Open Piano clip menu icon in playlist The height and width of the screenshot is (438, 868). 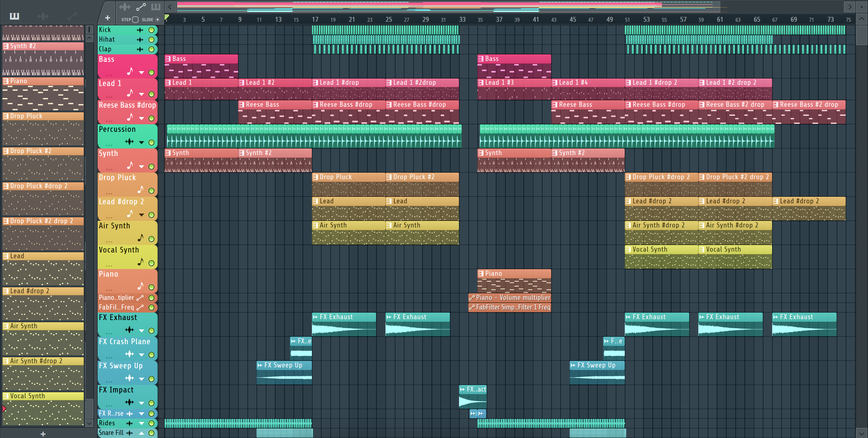481,274
